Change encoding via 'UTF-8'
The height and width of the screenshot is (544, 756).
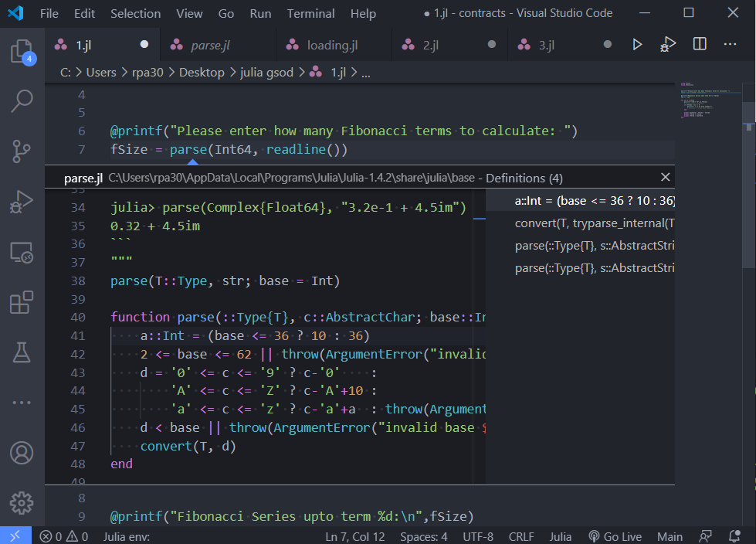[478, 536]
